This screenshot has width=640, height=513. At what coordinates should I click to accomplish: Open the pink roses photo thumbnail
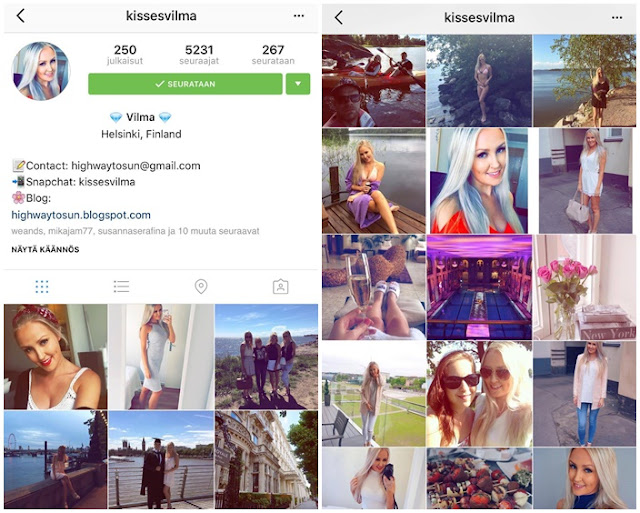(x=584, y=287)
